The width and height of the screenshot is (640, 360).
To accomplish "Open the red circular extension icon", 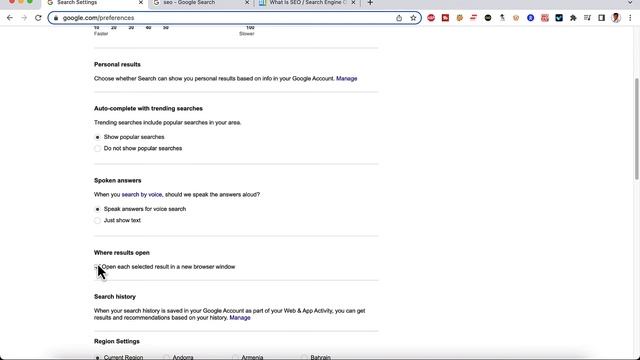I will pyautogui.click(x=431, y=18).
